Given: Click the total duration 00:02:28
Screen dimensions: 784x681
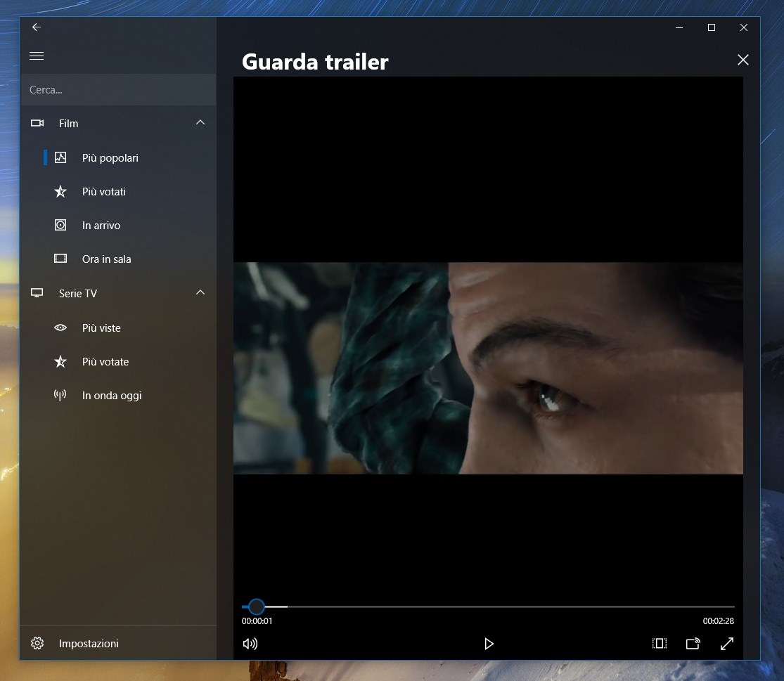Looking at the screenshot, I should click(x=719, y=621).
